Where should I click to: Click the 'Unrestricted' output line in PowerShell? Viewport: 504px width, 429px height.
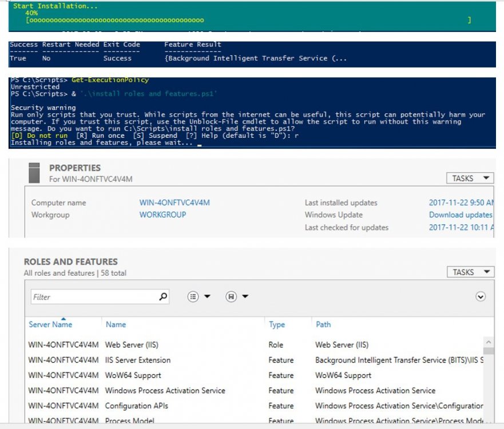point(35,87)
